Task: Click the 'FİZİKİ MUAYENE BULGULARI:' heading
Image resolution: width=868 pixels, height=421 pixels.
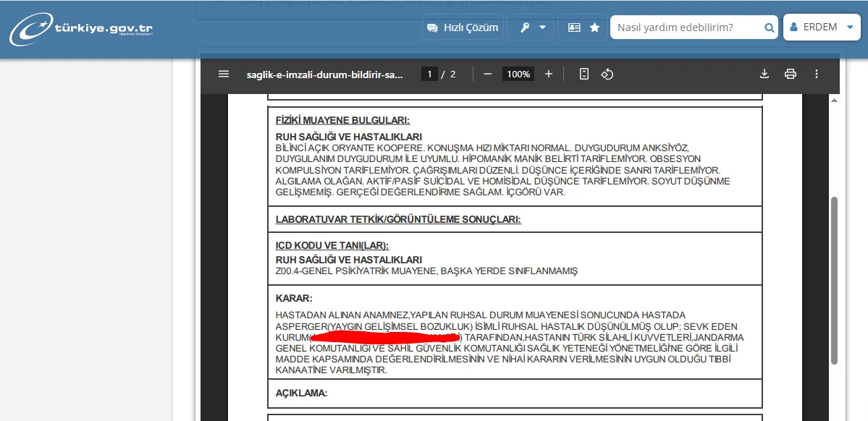Action: (342, 121)
